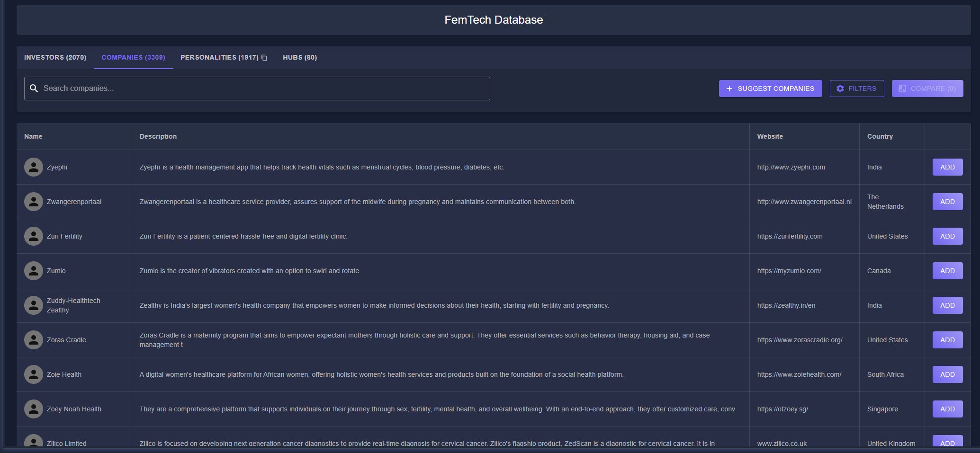
Task: Visit the zoiehealth.com link
Action: (x=799, y=374)
